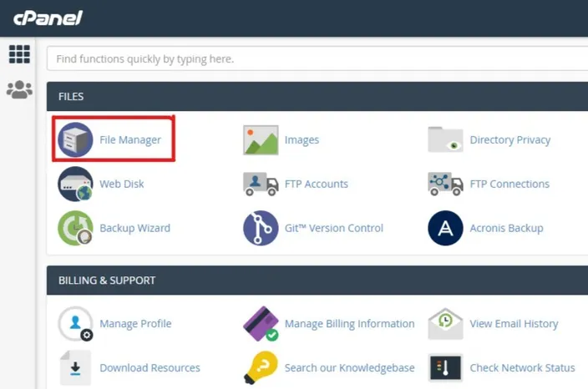The height and width of the screenshot is (389, 588).
Task: Click Download Resources file icon
Action: tap(75, 367)
